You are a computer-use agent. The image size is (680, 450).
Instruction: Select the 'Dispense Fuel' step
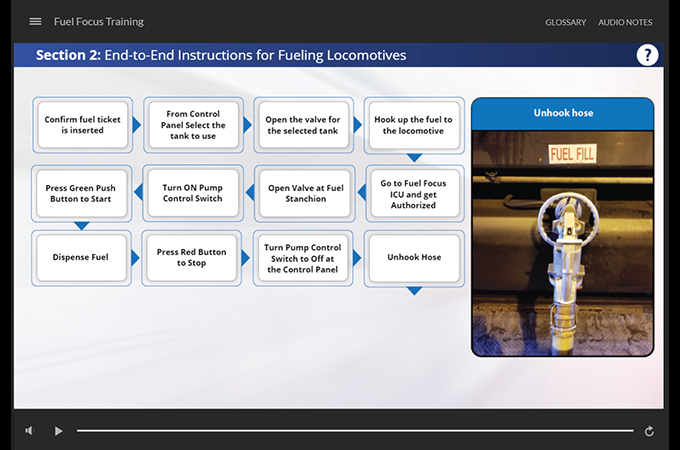(81, 258)
